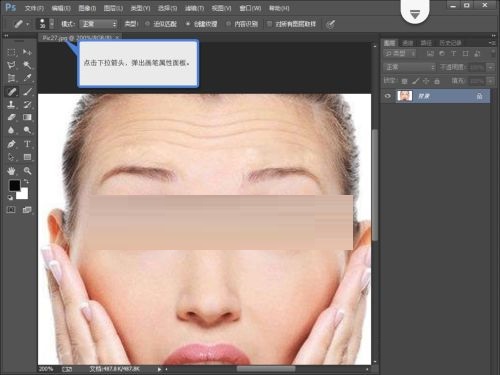Screen dimensions: 500x375
Task: Hide the background layer with eye icon
Action: point(388,96)
